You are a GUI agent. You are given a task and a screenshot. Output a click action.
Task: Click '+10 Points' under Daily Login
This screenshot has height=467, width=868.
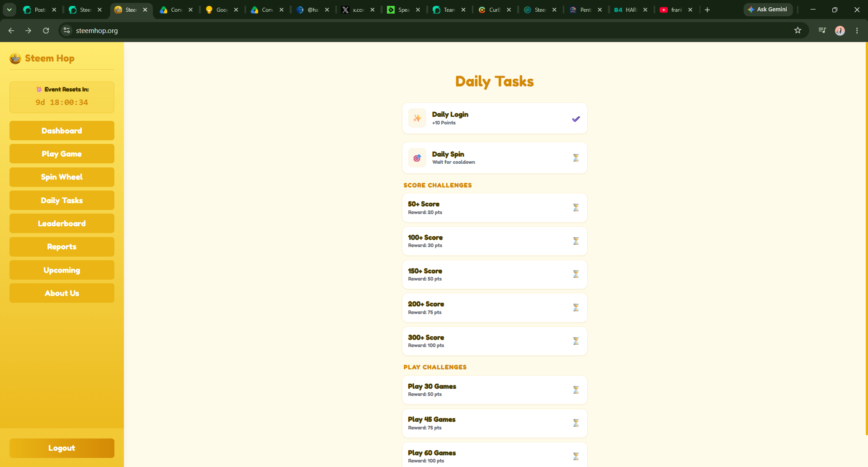444,123
